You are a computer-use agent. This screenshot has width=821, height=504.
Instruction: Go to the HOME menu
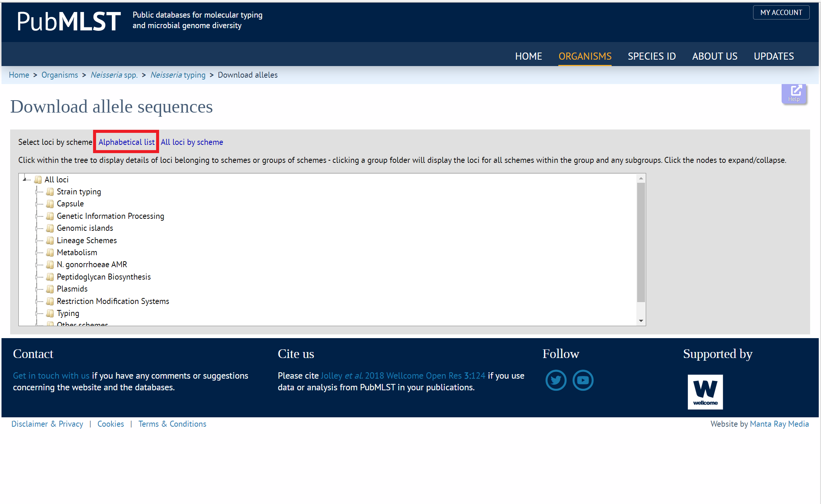point(528,56)
